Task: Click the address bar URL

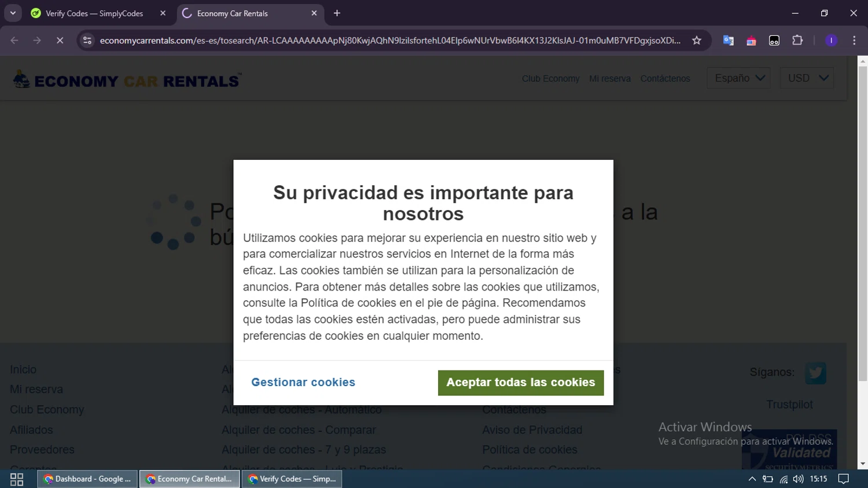Action: (390, 41)
